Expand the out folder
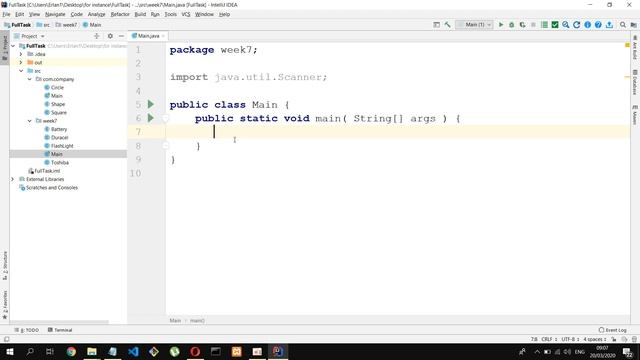 tap(21, 62)
